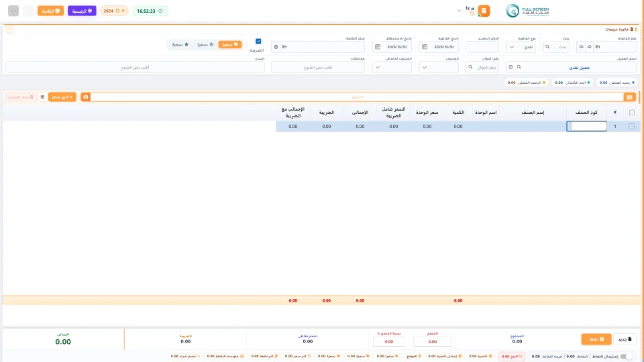Click the folder icon in cost center field
Screen dimensions: 644x362
(284, 47)
